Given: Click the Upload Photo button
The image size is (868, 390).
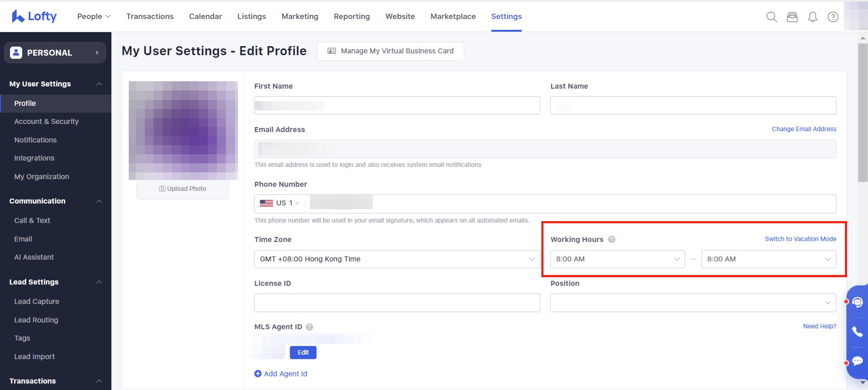Looking at the screenshot, I should tap(182, 189).
